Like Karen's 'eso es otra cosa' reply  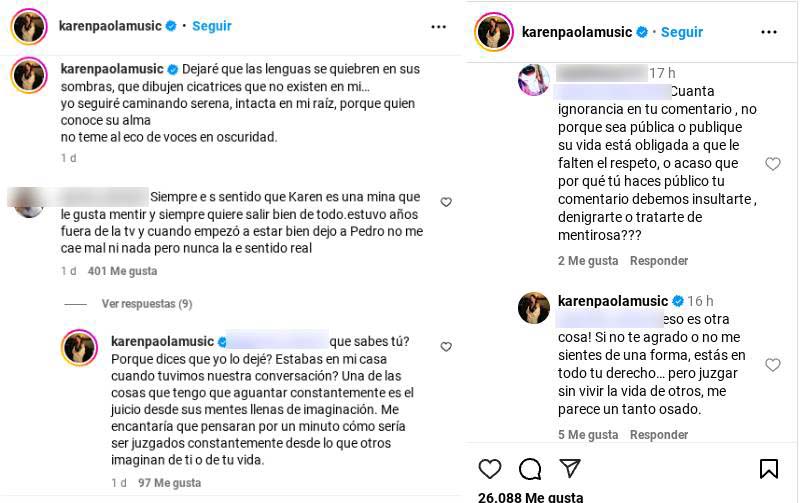(x=772, y=365)
